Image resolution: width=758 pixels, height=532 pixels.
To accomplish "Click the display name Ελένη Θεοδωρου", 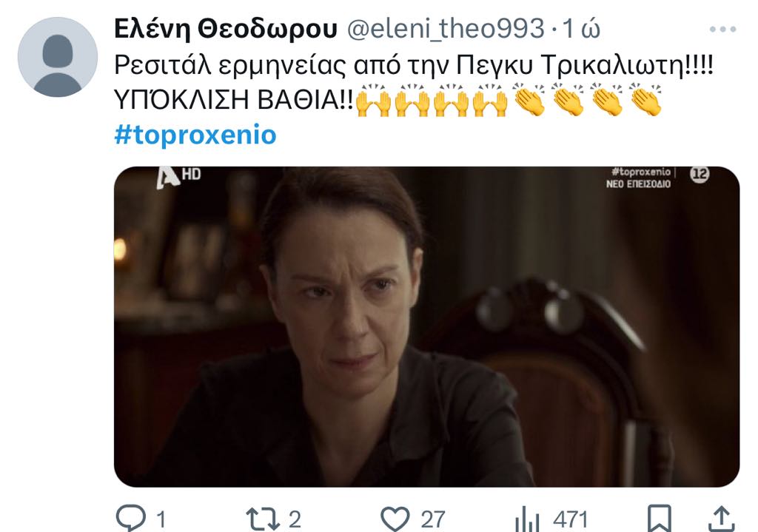I will (226, 29).
